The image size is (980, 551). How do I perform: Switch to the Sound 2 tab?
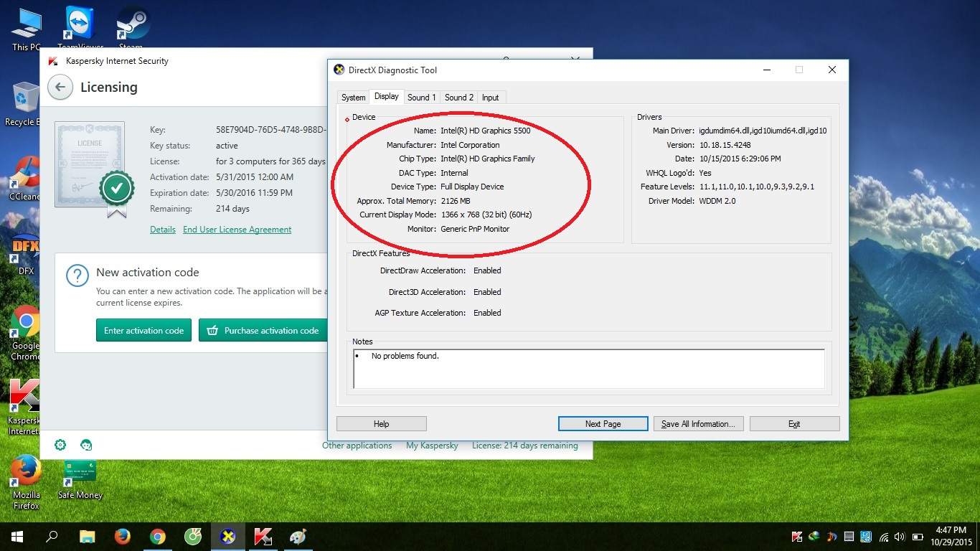(x=459, y=98)
